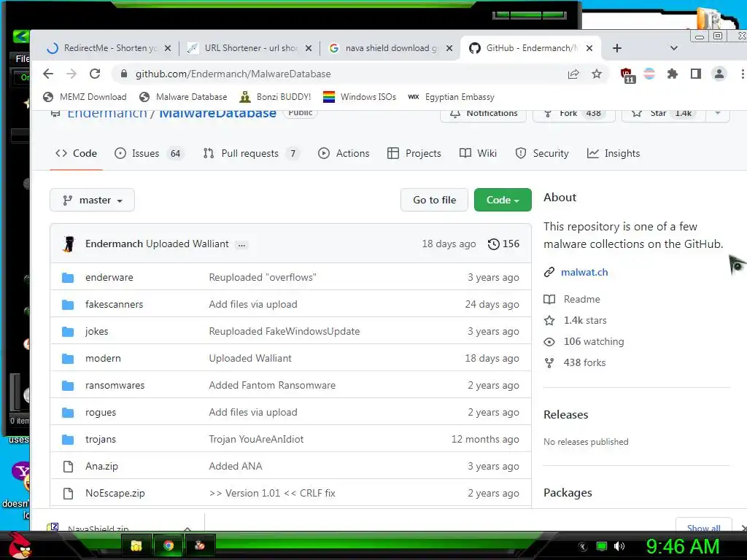This screenshot has width=747, height=560.
Task: Open the Issues tab
Action: (148, 153)
